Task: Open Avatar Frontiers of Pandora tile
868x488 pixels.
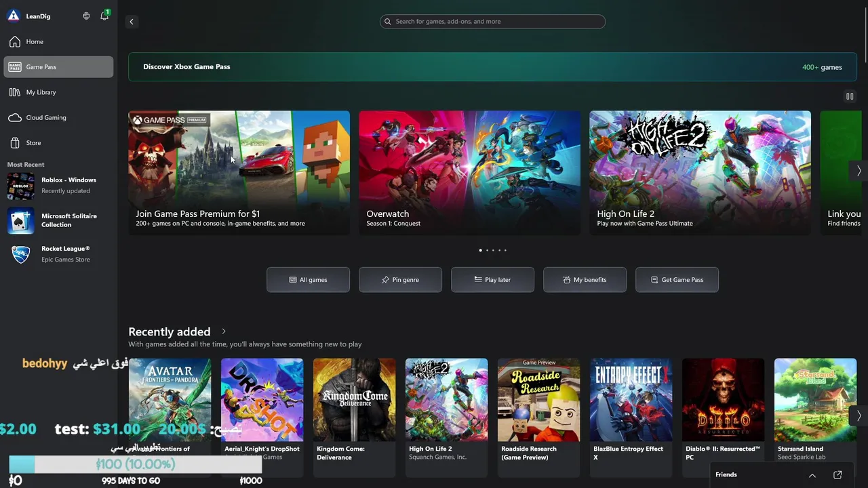Action: pyautogui.click(x=170, y=418)
